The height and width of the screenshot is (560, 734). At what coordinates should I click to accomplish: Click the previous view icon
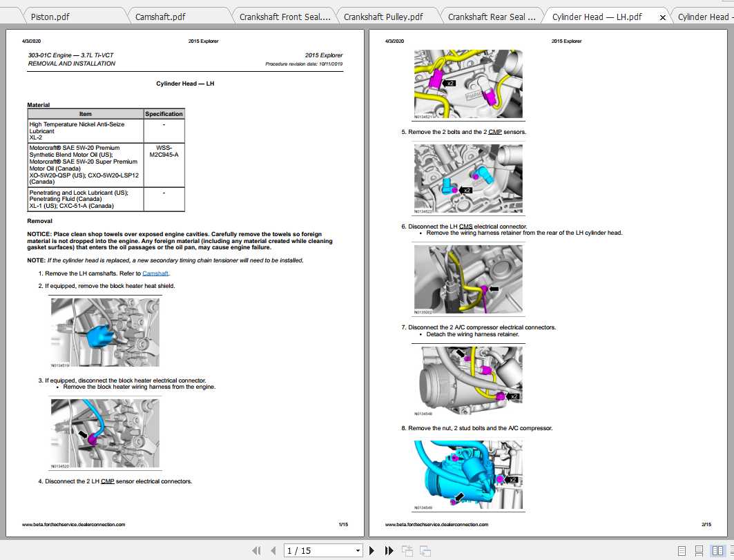point(407,550)
